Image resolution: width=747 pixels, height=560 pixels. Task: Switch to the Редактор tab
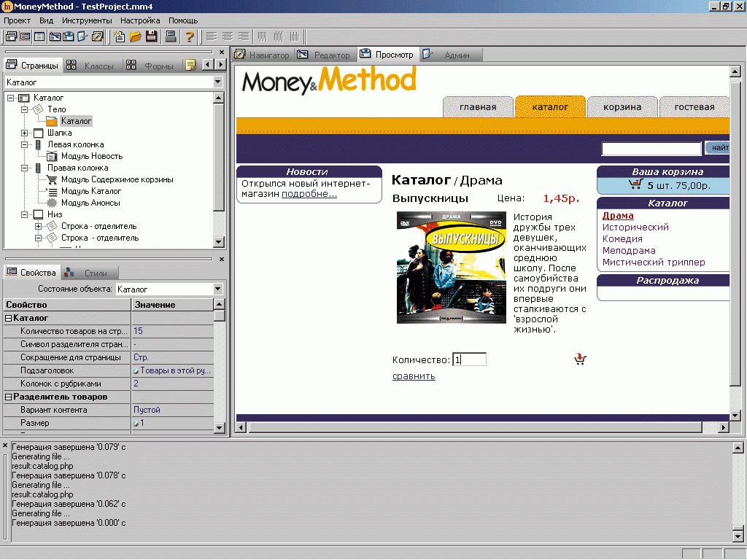(x=324, y=55)
